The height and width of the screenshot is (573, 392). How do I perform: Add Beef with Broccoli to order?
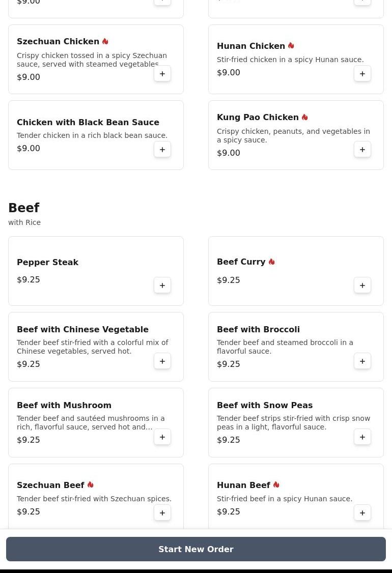point(362,361)
